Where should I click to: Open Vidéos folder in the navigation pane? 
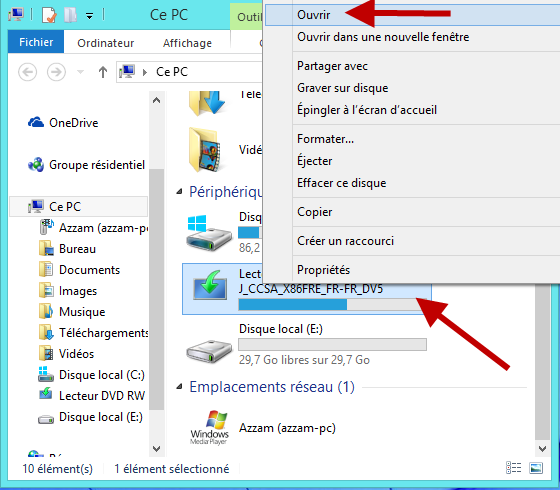click(66, 354)
